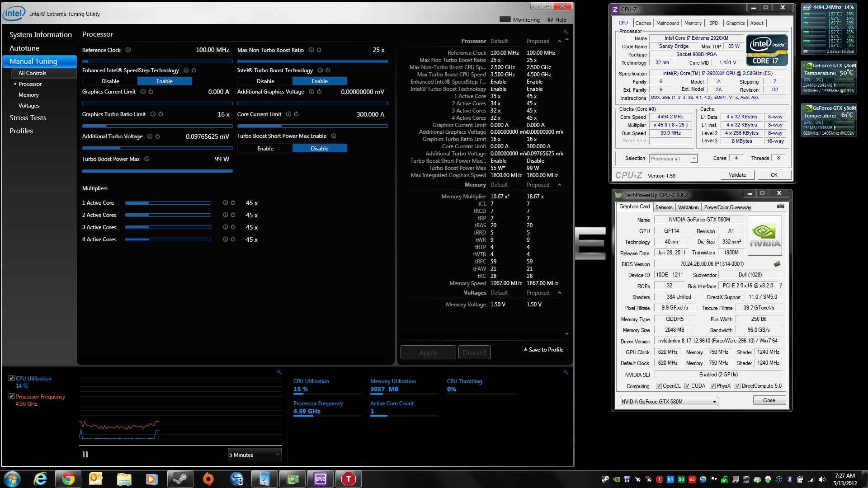Image resolution: width=868 pixels, height=488 pixels.
Task: Reset the 4 Active Cores multiplier
Action: click(x=233, y=239)
